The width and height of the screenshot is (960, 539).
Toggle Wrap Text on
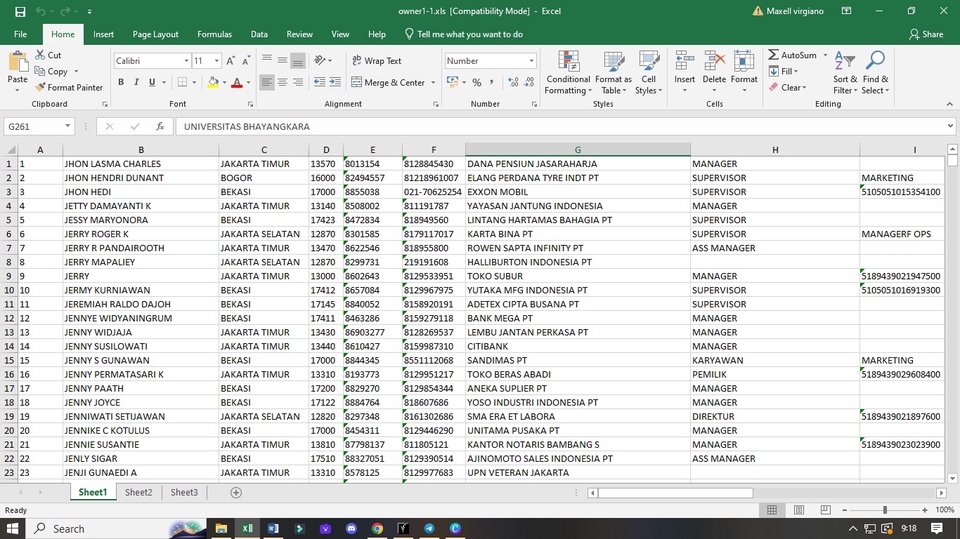pyautogui.click(x=376, y=61)
